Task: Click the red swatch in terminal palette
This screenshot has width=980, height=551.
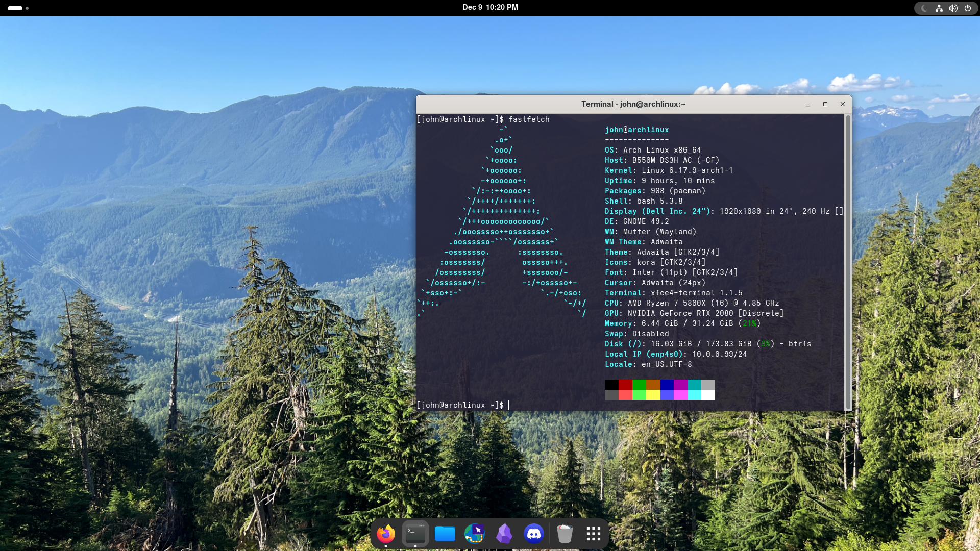Action: click(625, 385)
